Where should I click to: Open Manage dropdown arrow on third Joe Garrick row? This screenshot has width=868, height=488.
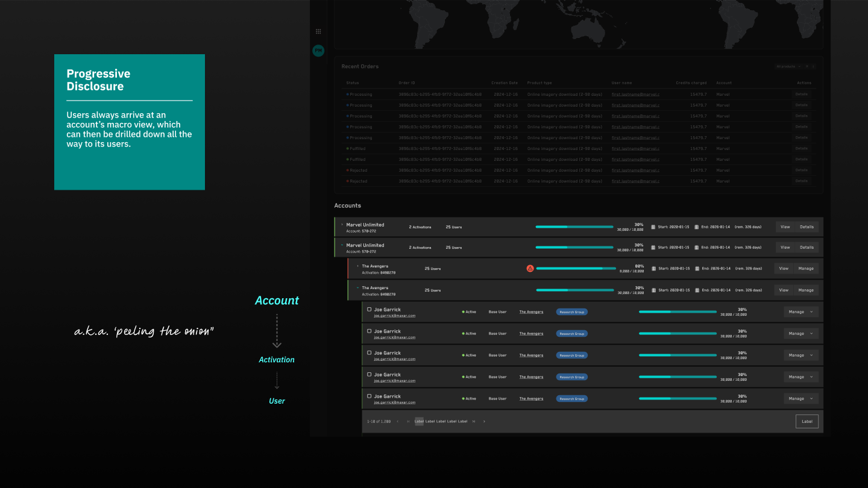[x=811, y=355]
